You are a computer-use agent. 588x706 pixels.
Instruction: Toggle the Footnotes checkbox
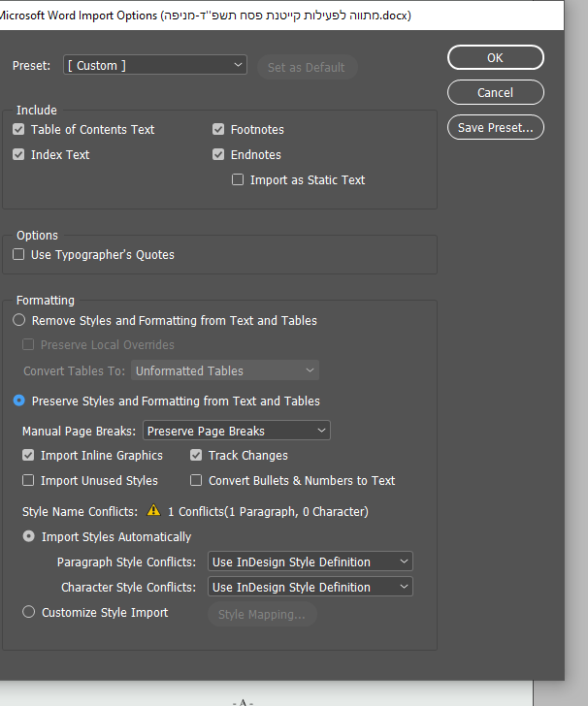(218, 129)
